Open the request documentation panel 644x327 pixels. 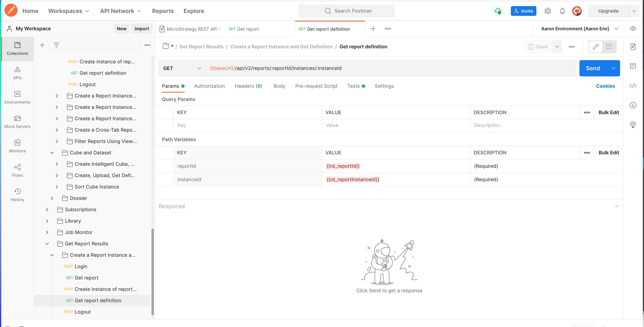click(x=633, y=47)
